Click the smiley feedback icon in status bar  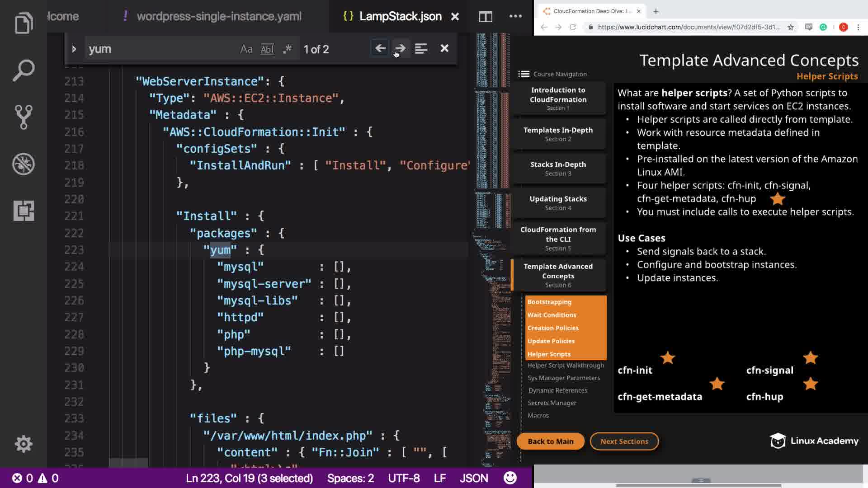click(x=510, y=478)
